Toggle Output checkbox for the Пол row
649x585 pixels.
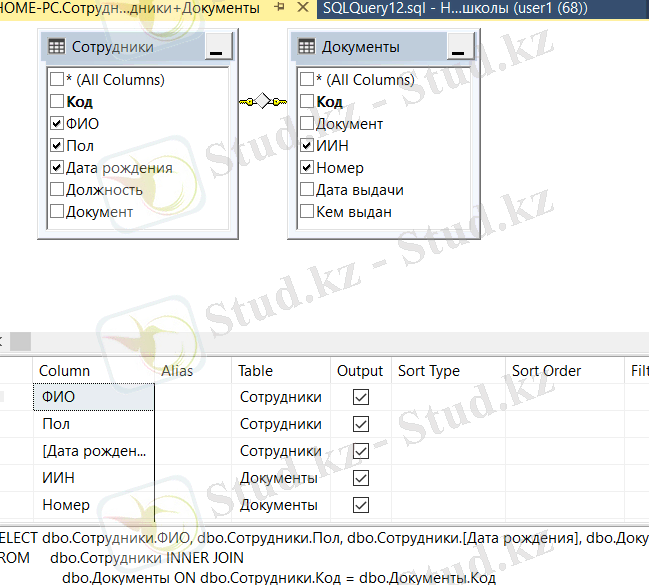click(x=361, y=424)
